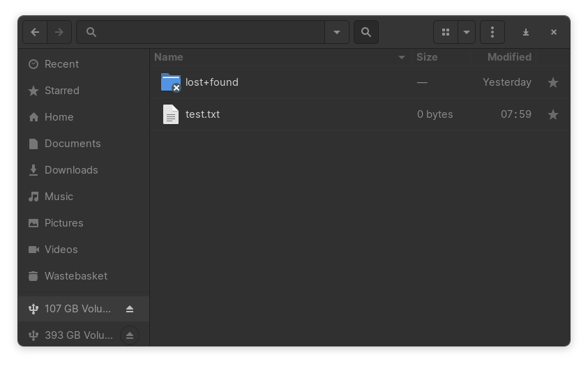The height and width of the screenshot is (366, 588).
Task: Eject the 107 GB volume
Action: [130, 309]
